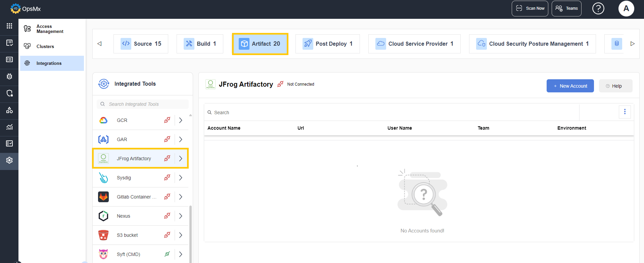The image size is (644, 263).
Task: Open the analytics chart sidebar icon
Action: click(9, 127)
